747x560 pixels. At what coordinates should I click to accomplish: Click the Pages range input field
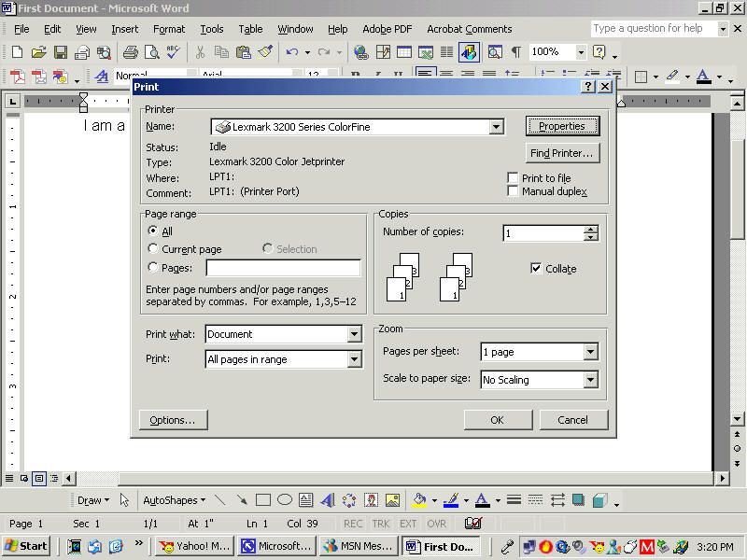coord(283,268)
